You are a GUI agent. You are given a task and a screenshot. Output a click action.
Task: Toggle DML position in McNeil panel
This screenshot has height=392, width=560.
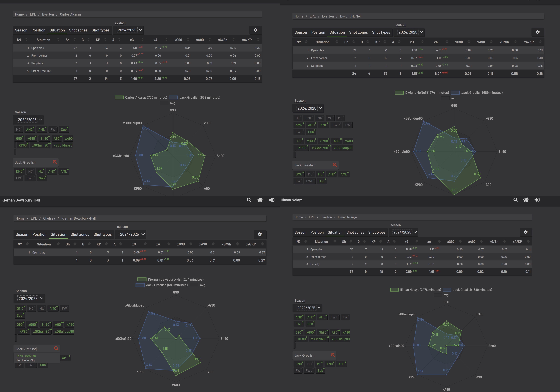pyautogui.click(x=309, y=118)
